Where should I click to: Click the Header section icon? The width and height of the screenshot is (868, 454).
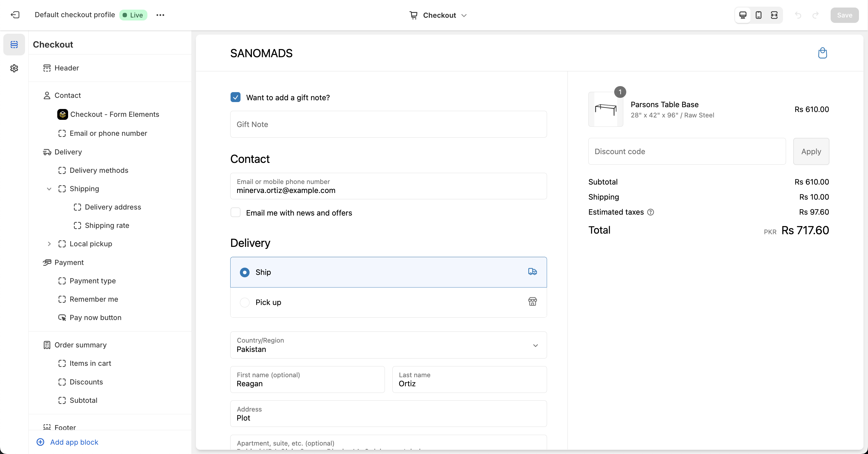pos(47,68)
